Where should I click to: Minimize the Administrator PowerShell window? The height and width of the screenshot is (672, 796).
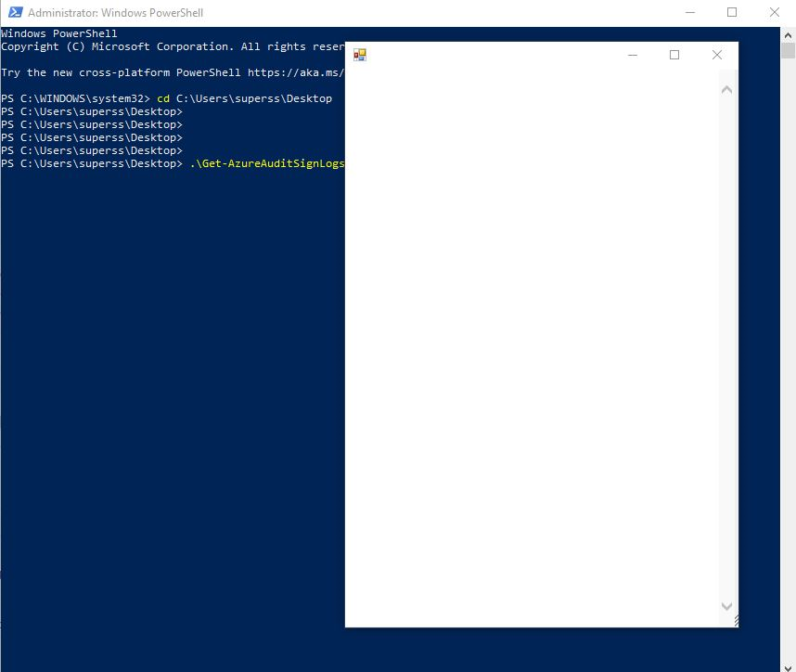coord(690,12)
